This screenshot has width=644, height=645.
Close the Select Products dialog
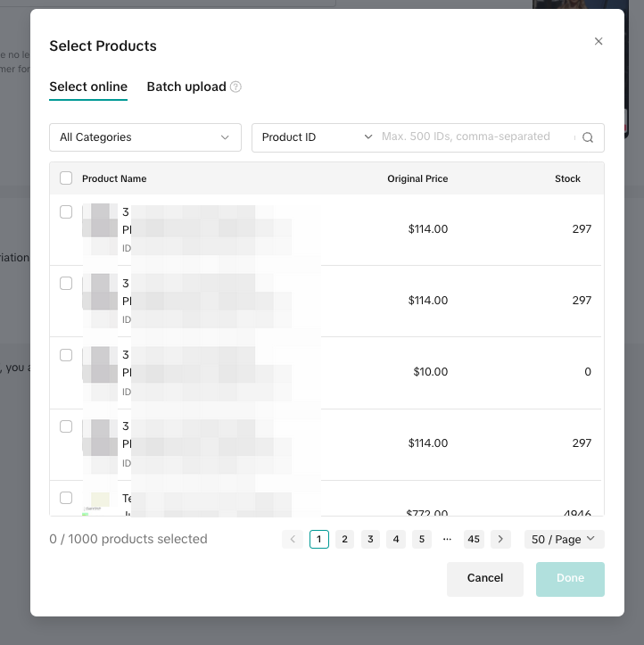[x=599, y=41]
